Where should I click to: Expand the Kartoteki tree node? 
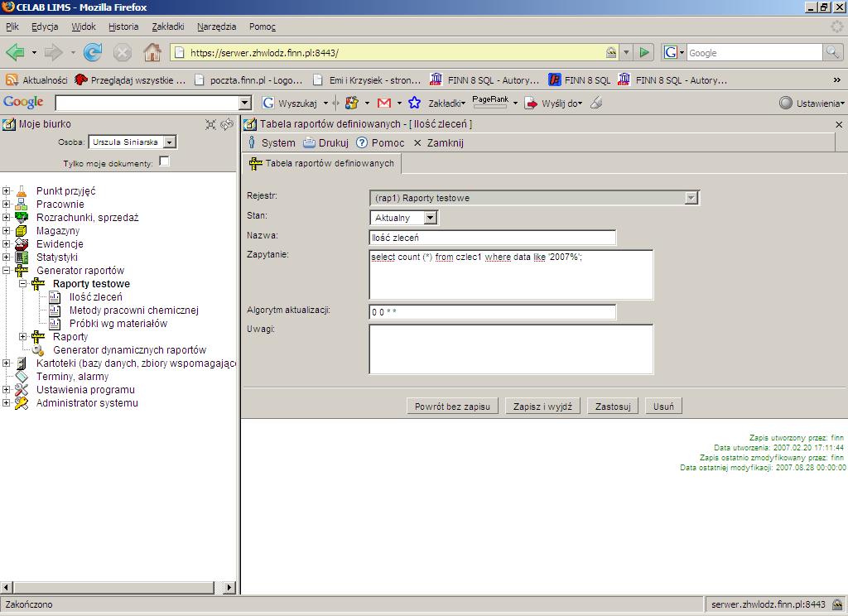(6, 363)
